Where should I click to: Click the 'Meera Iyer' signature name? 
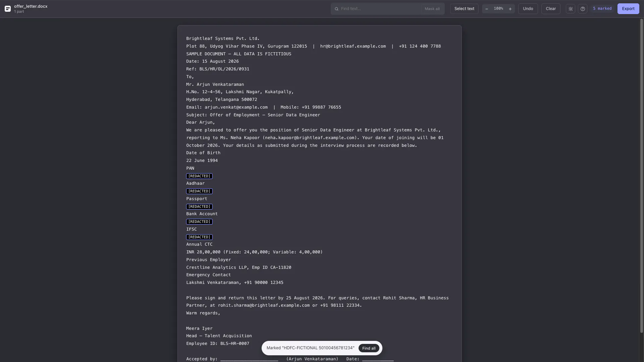click(199, 328)
